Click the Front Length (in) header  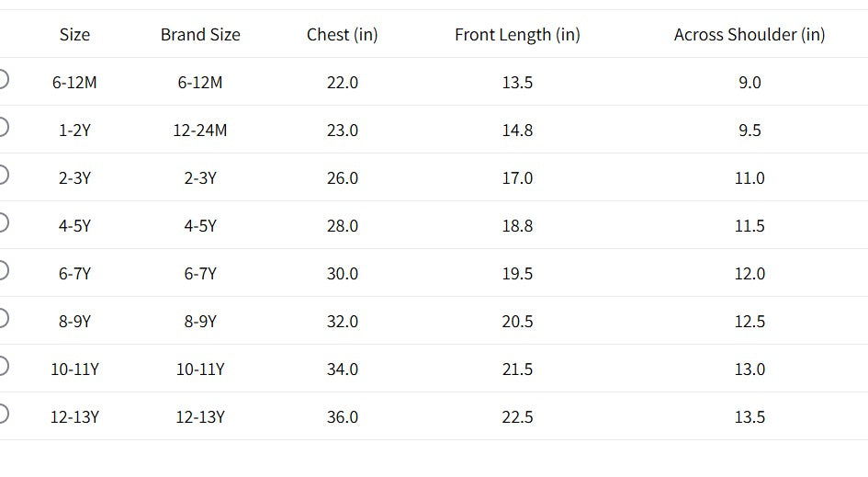(517, 35)
